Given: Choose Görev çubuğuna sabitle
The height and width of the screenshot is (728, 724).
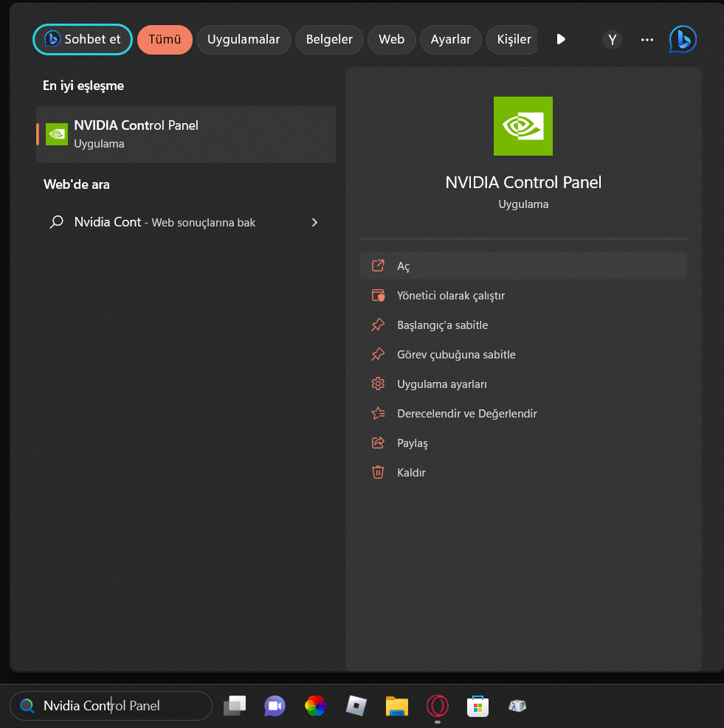Looking at the screenshot, I should coord(523,354).
